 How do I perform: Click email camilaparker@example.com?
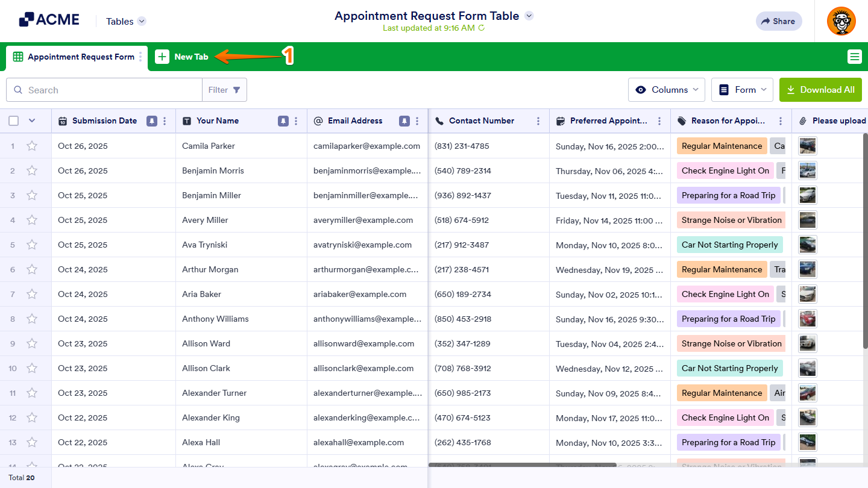click(x=366, y=146)
